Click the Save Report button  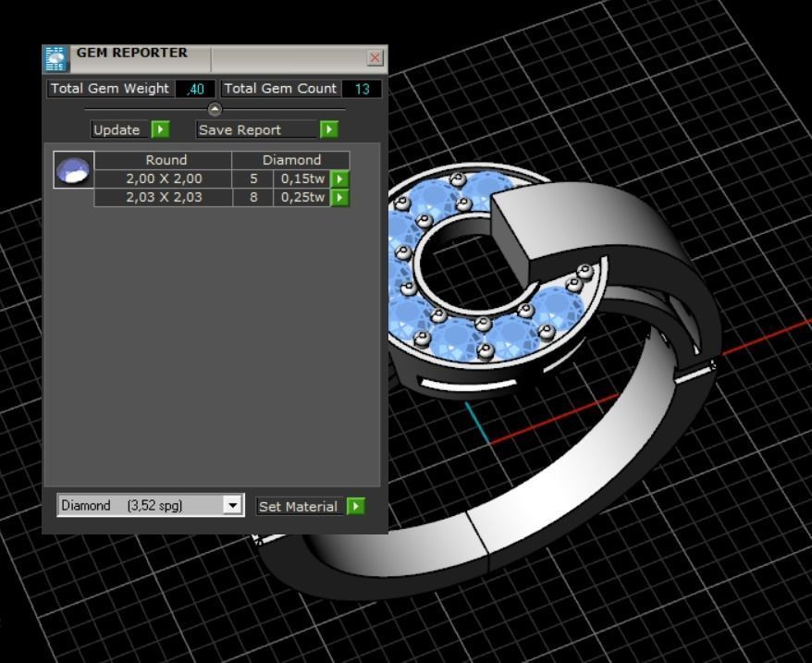click(257, 129)
